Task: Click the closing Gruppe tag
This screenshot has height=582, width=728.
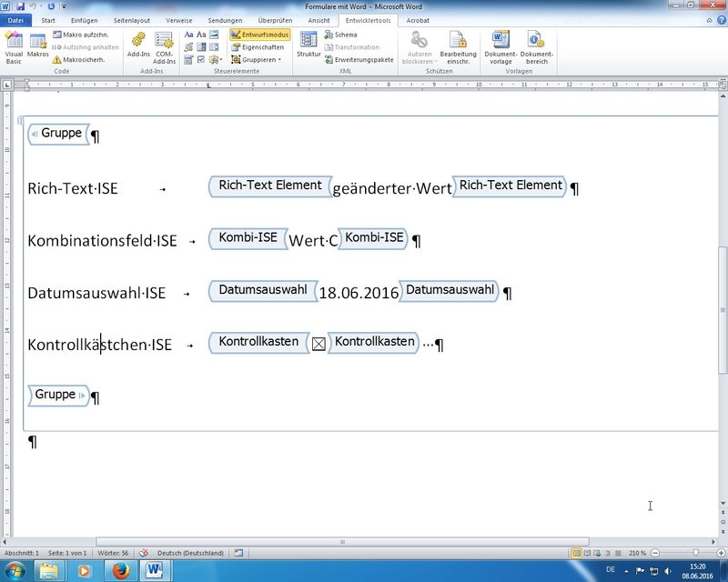Action: (x=58, y=396)
